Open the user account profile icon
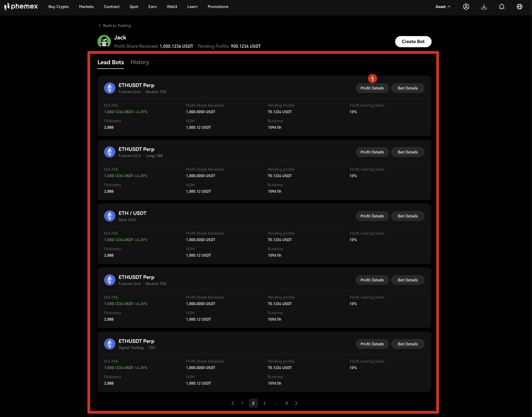 tap(466, 7)
